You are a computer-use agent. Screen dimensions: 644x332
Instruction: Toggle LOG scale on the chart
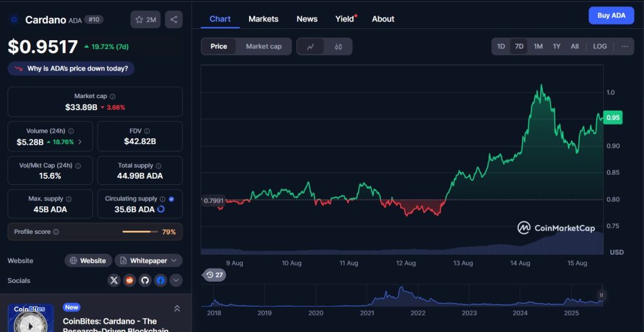coord(600,47)
